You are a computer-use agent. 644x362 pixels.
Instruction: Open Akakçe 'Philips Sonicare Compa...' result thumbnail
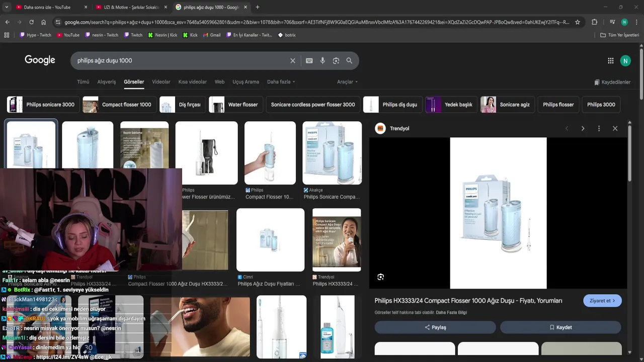click(x=332, y=153)
